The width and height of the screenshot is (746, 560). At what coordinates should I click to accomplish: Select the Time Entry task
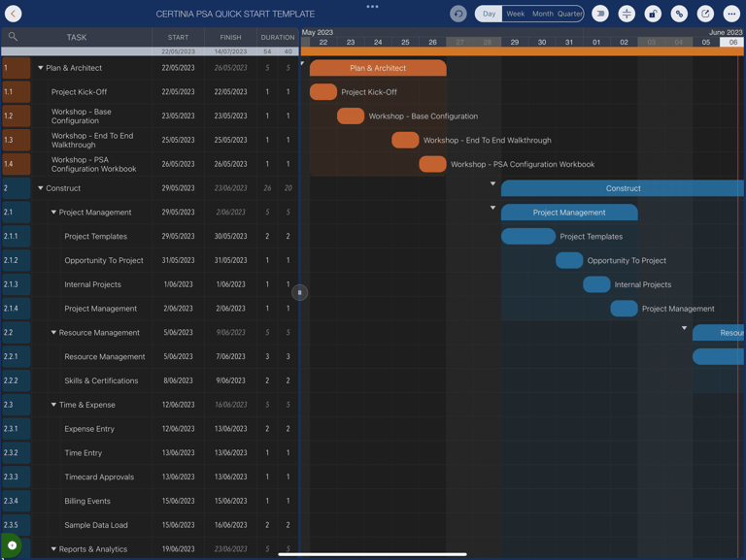[x=84, y=453]
